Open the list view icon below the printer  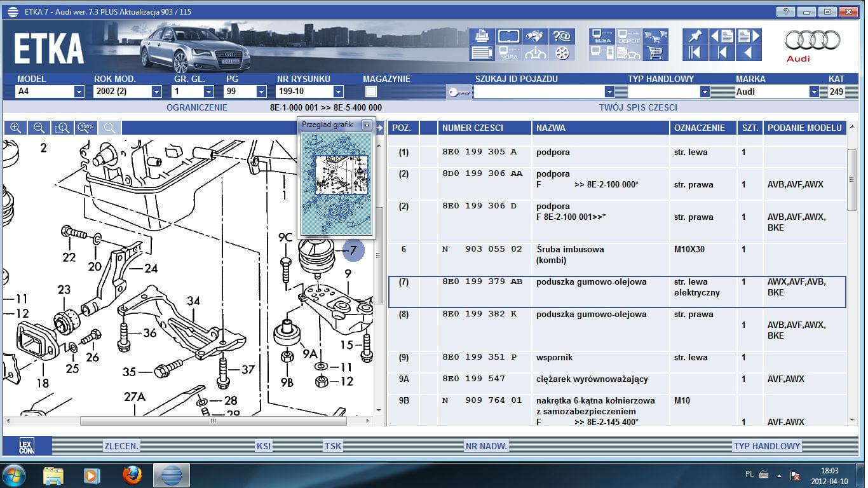click(482, 53)
